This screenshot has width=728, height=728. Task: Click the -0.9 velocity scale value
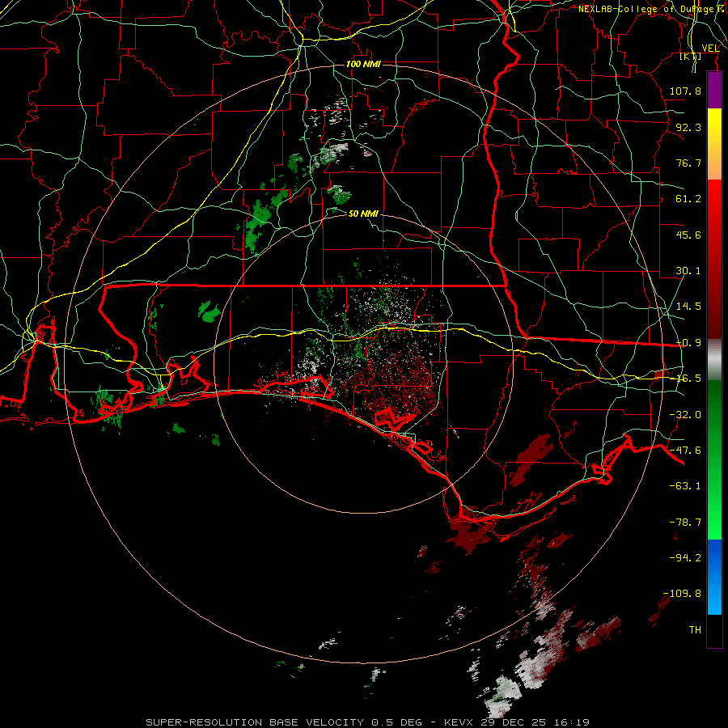pos(688,343)
